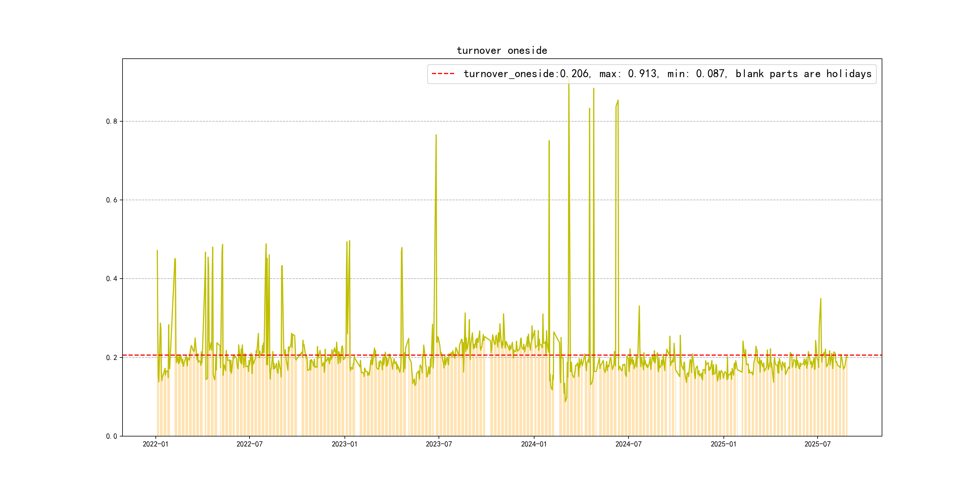Click the 0.2 y-axis tick label
The image size is (980, 490).
coord(112,358)
